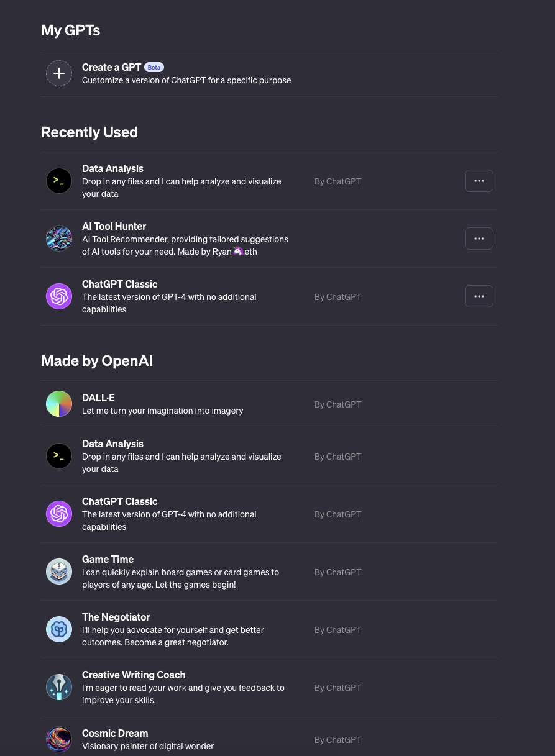Open Data Analysis terminal icon under Recently Used
This screenshot has width=555, height=756.
coord(59,181)
